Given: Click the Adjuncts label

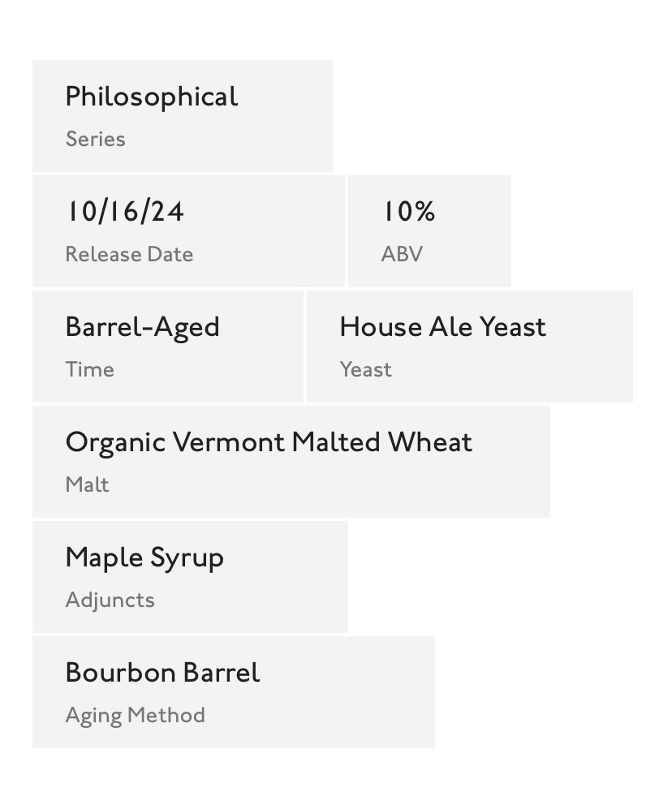Looking at the screenshot, I should pyautogui.click(x=110, y=601).
